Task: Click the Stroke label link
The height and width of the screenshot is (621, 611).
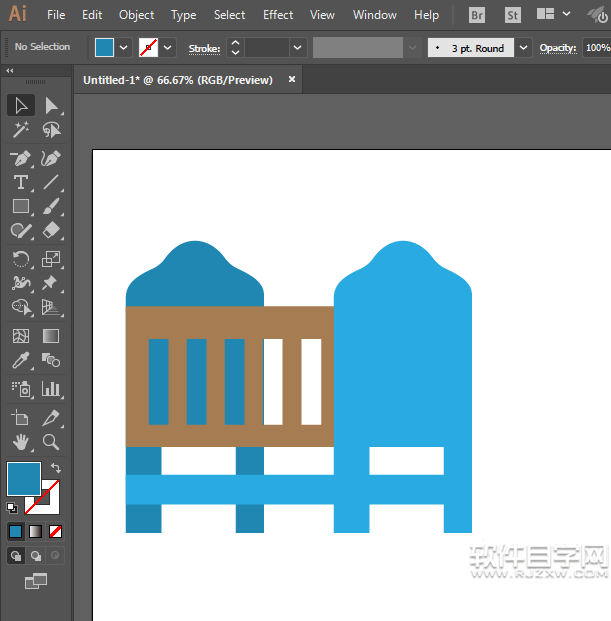Action: click(204, 48)
